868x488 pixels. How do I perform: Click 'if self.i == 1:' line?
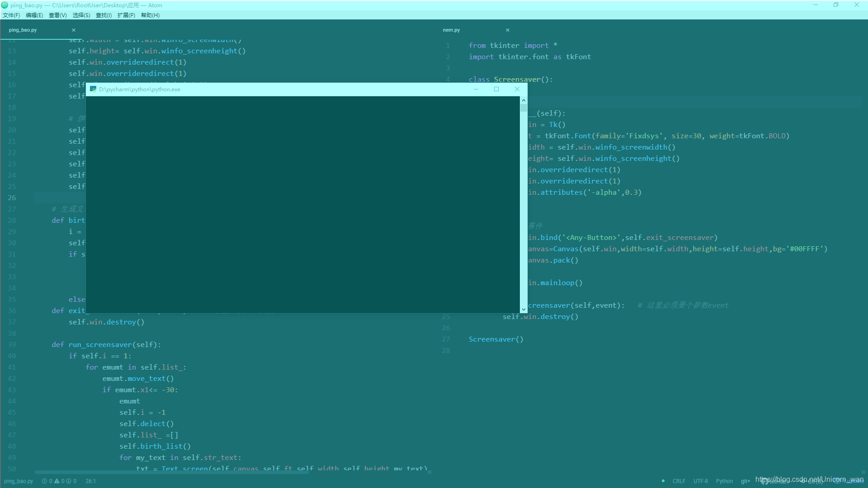tap(100, 356)
